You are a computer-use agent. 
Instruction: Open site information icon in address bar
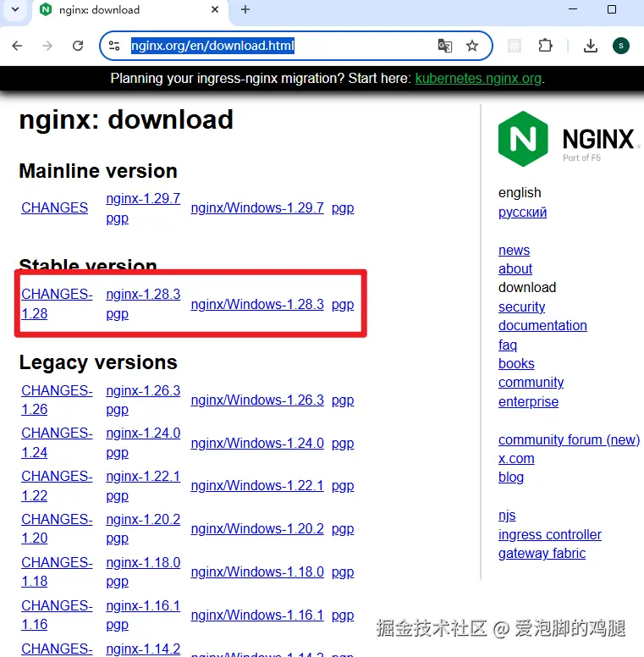pyautogui.click(x=114, y=46)
